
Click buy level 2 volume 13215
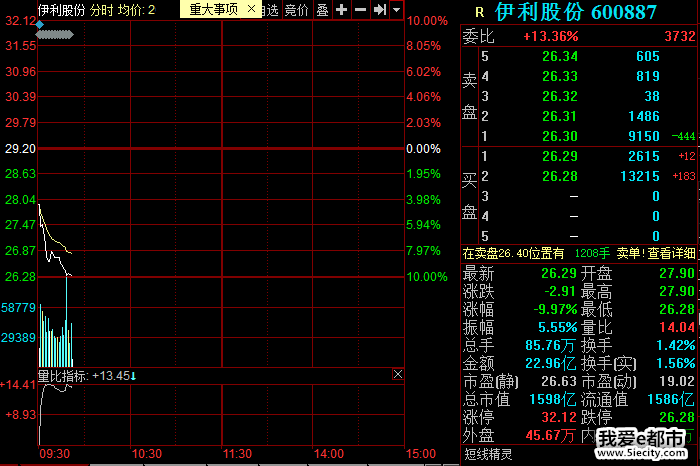(x=640, y=176)
